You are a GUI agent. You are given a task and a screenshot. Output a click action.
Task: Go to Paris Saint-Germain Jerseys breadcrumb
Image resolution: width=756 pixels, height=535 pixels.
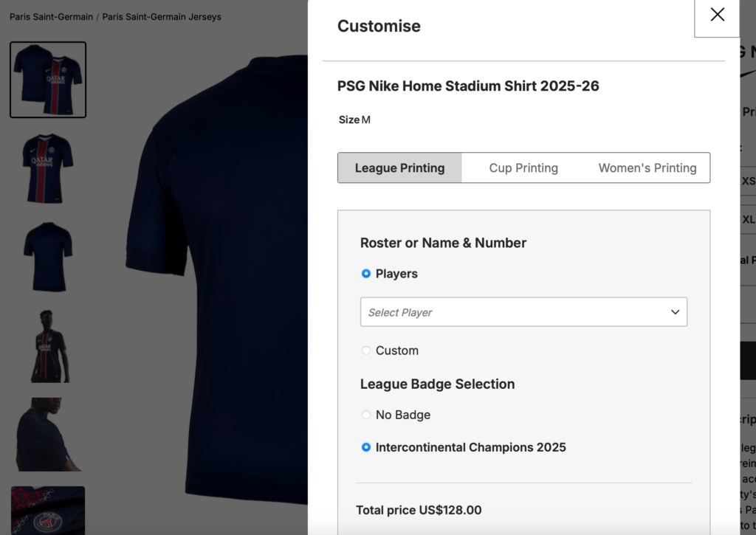162,17
